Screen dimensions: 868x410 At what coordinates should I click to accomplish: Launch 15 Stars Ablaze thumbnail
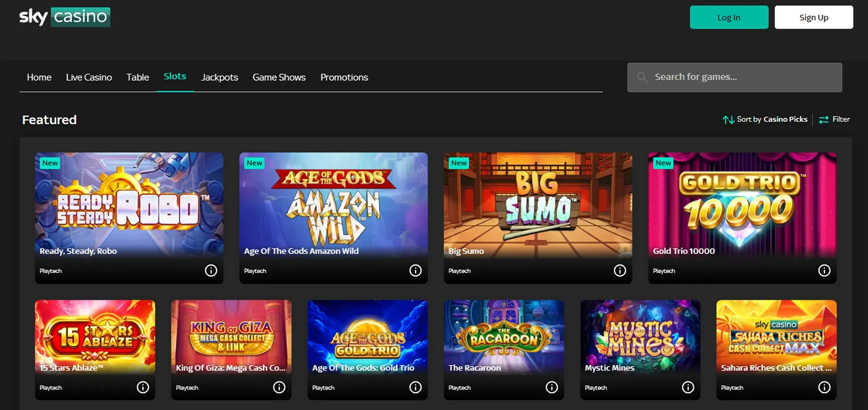pyautogui.click(x=95, y=337)
